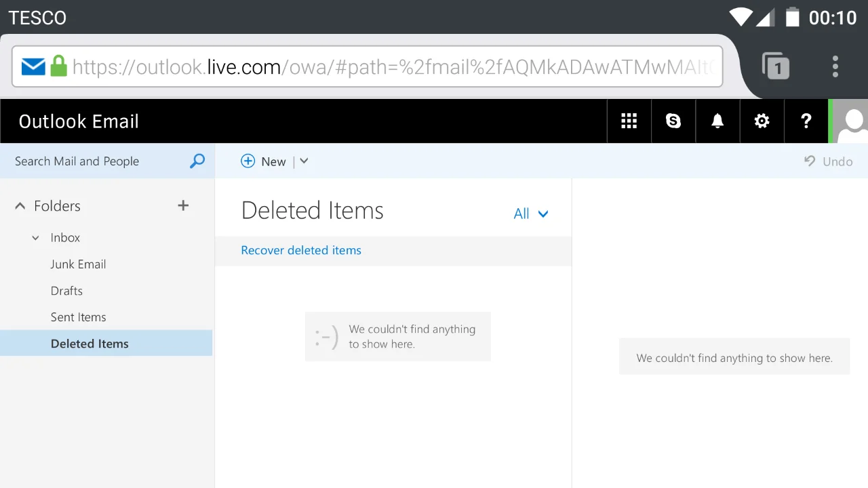Check the battery status icon
This screenshot has height=488, width=868.
pos(792,16)
